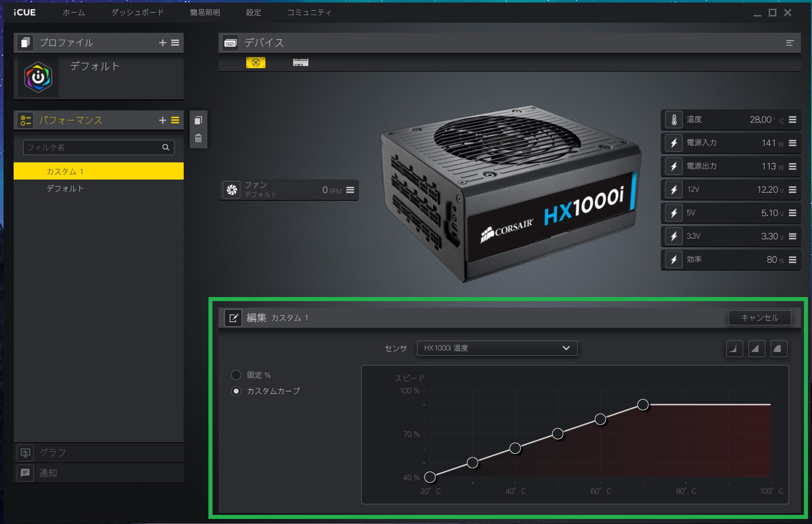Screen dimensions: 812x524
Task: Open the 温度 sensor row menu
Action: coord(793,120)
